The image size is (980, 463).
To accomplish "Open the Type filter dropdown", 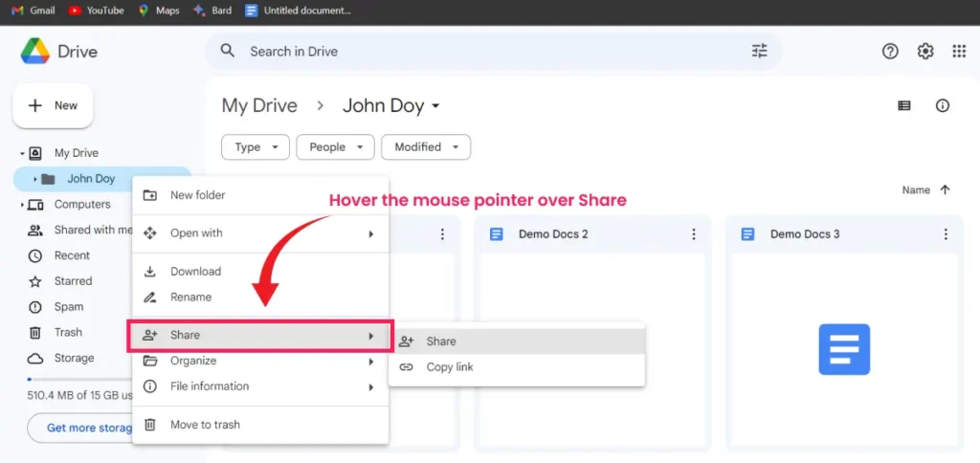I will pos(256,147).
